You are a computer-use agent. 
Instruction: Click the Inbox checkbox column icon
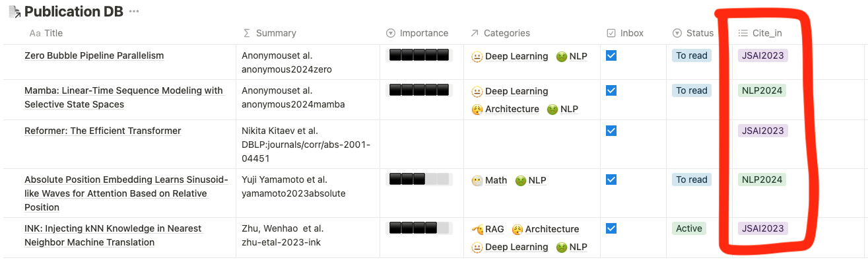coord(611,33)
